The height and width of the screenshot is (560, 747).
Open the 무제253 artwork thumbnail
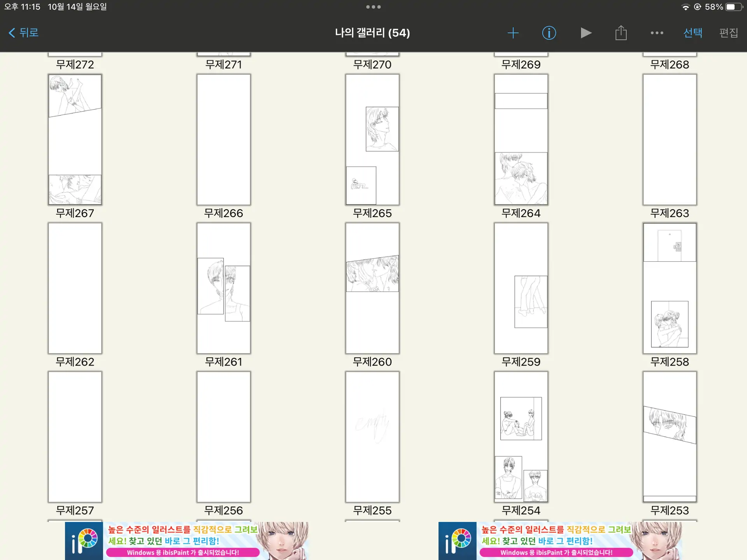point(670,437)
